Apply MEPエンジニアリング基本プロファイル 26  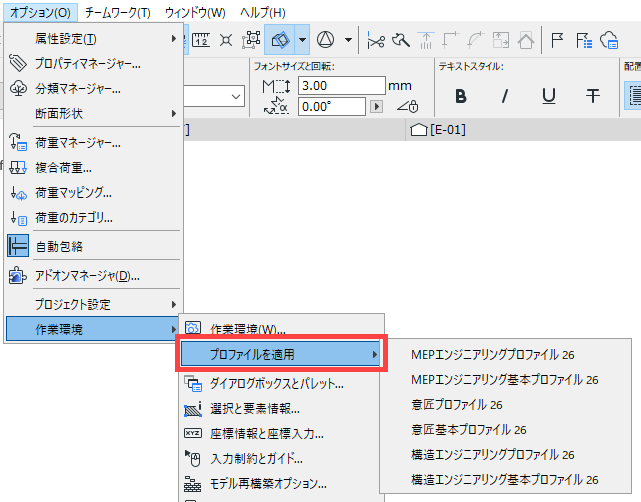click(x=506, y=380)
